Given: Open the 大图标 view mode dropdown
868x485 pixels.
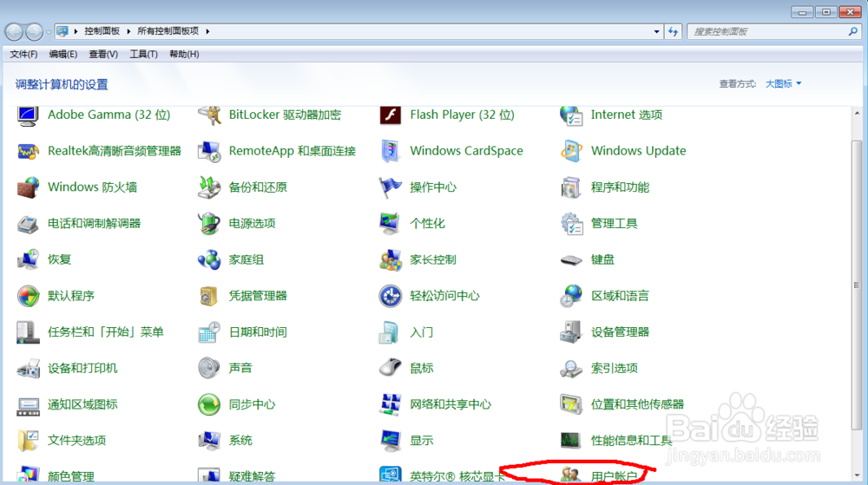Looking at the screenshot, I should tap(783, 84).
